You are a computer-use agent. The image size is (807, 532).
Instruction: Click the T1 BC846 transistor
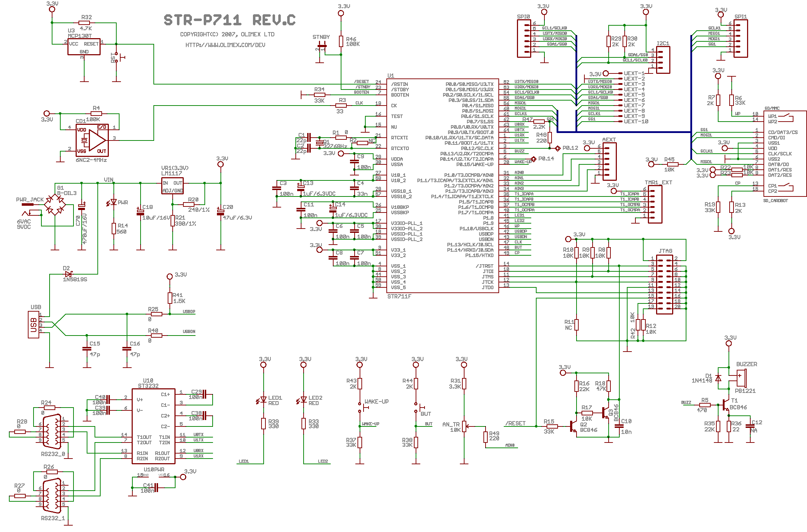point(726,405)
